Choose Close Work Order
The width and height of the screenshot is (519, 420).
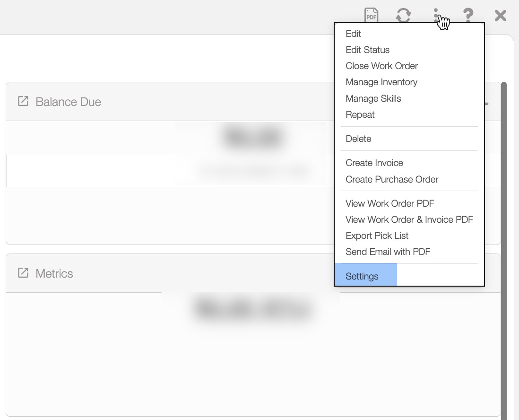point(381,66)
